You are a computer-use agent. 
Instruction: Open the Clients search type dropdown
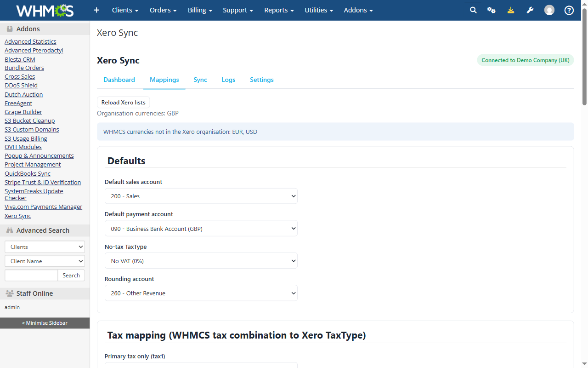[45, 247]
